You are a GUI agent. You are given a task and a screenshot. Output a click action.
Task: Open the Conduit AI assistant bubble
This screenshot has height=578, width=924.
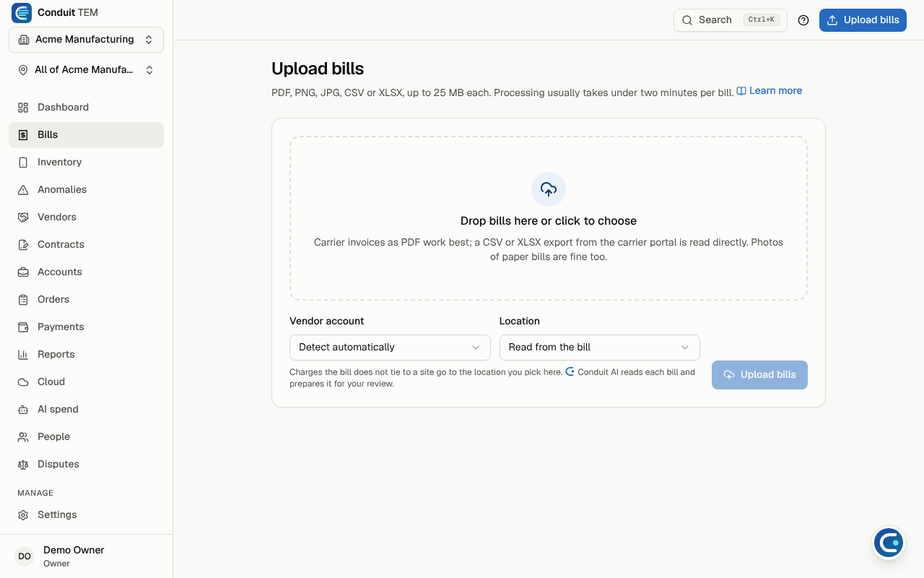(x=888, y=543)
